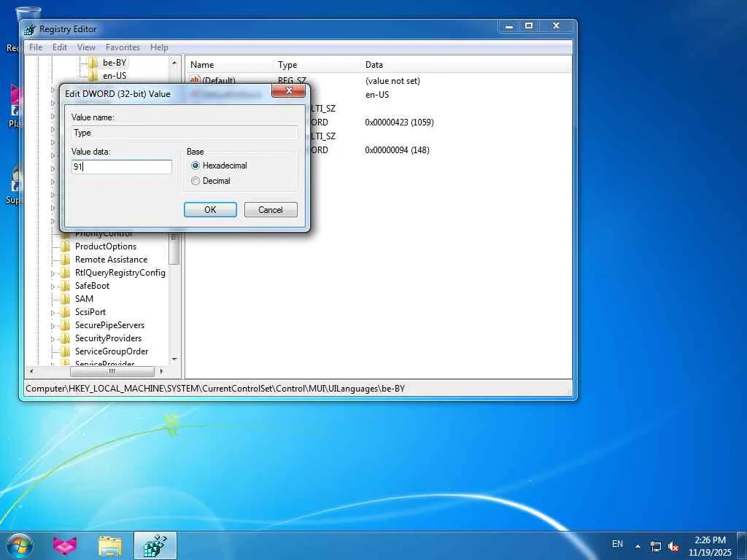
Task: Click the SafeBoot folder icon
Action: point(65,286)
